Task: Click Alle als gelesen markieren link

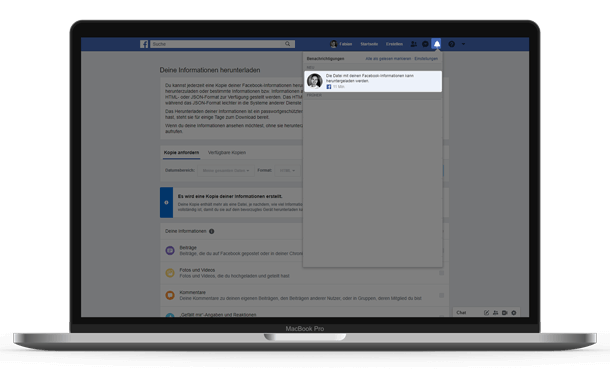Action: click(x=388, y=59)
